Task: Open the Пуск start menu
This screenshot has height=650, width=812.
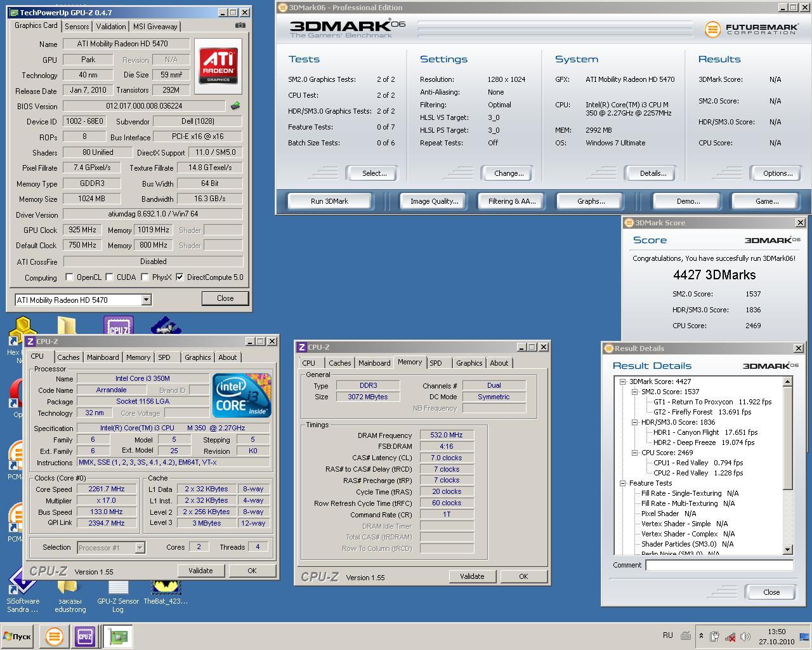Action: click(x=18, y=636)
